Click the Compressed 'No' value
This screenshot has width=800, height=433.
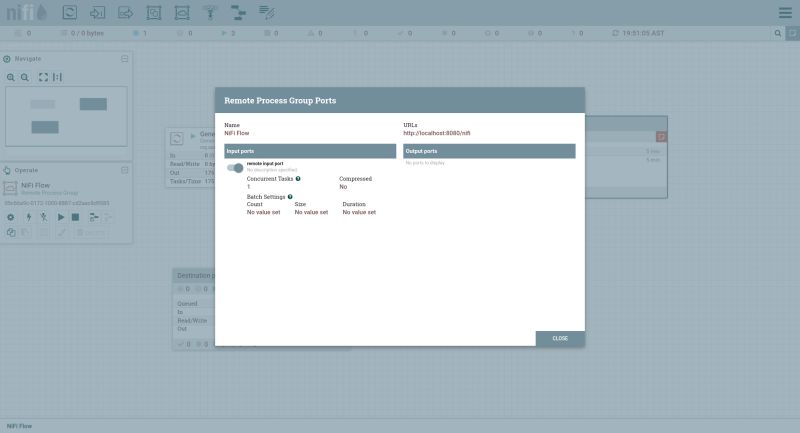click(x=343, y=187)
